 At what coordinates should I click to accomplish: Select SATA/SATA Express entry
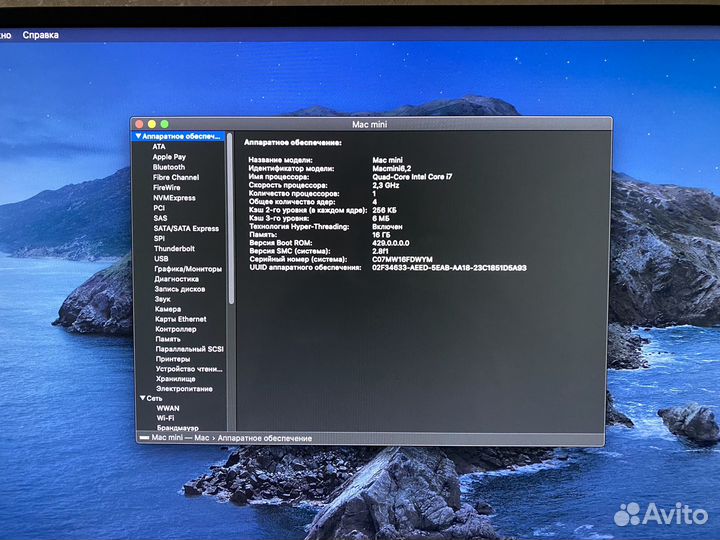[186, 228]
